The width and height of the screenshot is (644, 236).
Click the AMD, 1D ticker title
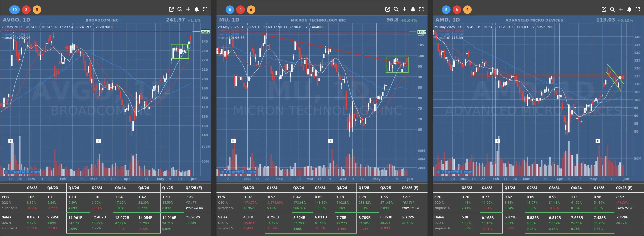click(x=448, y=20)
